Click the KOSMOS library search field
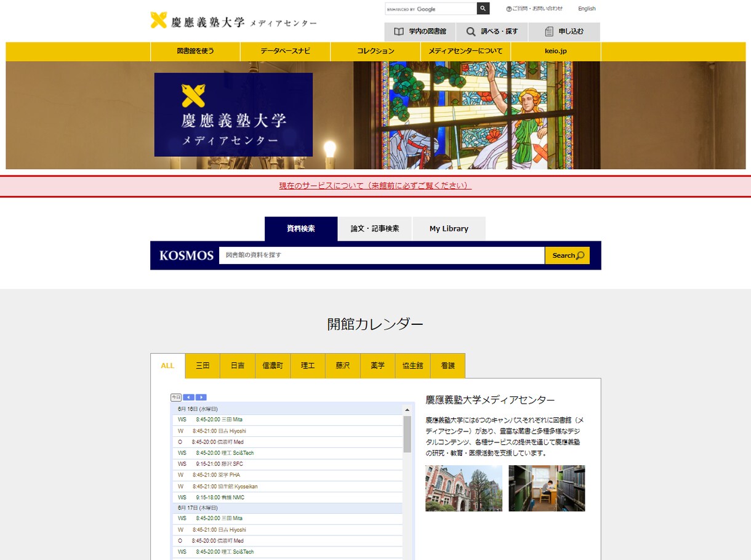The height and width of the screenshot is (560, 751). [382, 255]
